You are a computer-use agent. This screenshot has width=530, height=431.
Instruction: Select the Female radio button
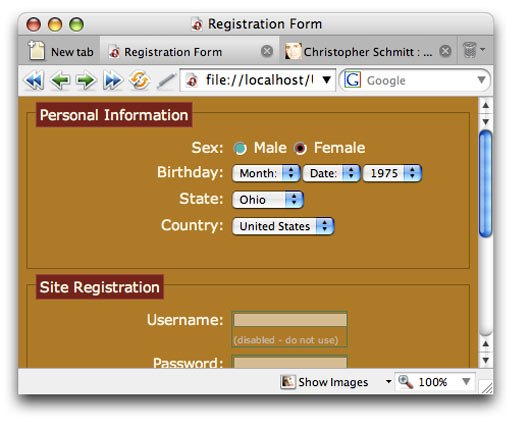pyautogui.click(x=300, y=148)
